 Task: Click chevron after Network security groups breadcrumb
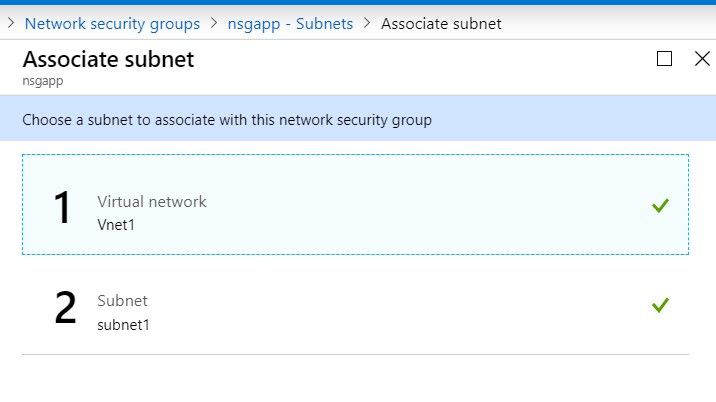coord(215,23)
